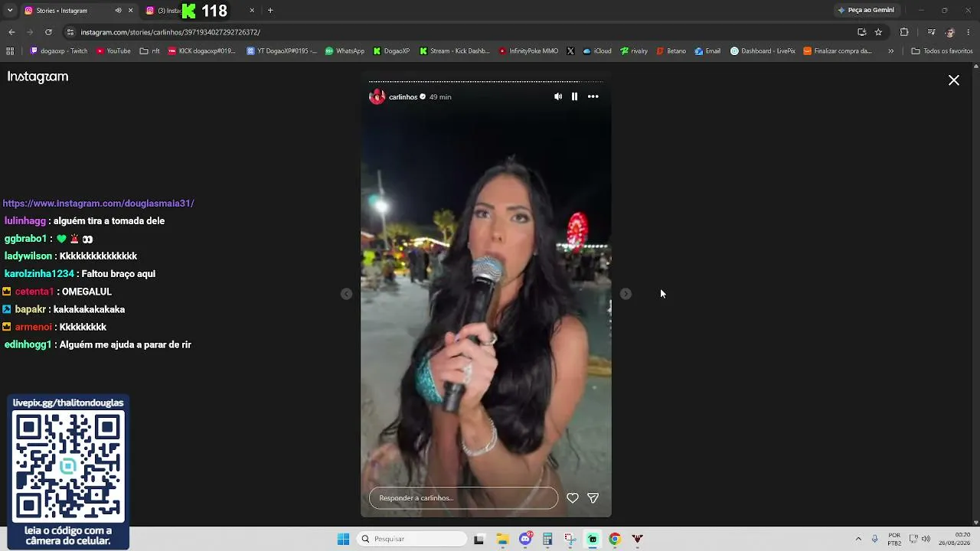View site information for instagram.com
The height and width of the screenshot is (551, 980).
click(70, 32)
